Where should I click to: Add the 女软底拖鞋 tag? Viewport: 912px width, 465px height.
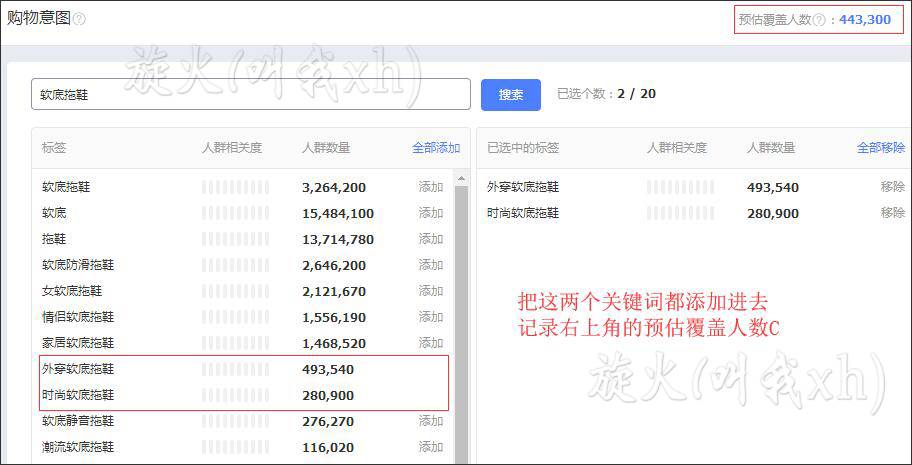(x=431, y=291)
